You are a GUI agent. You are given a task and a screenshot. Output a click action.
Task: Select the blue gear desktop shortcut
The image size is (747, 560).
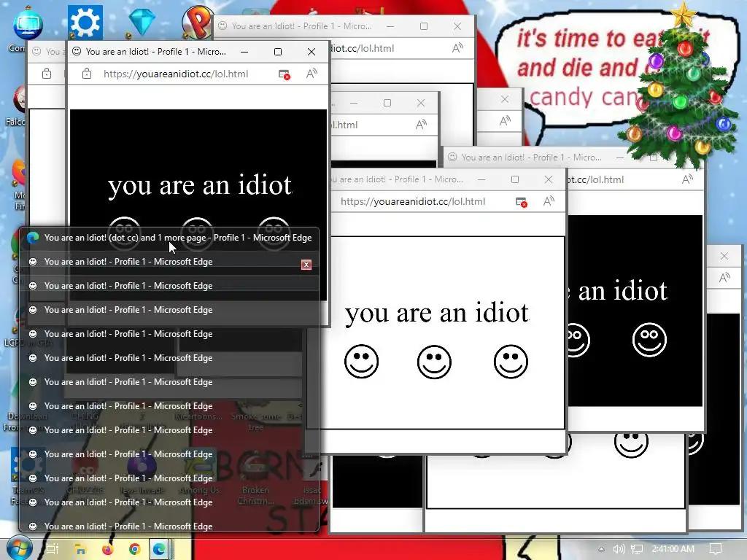pos(85,23)
